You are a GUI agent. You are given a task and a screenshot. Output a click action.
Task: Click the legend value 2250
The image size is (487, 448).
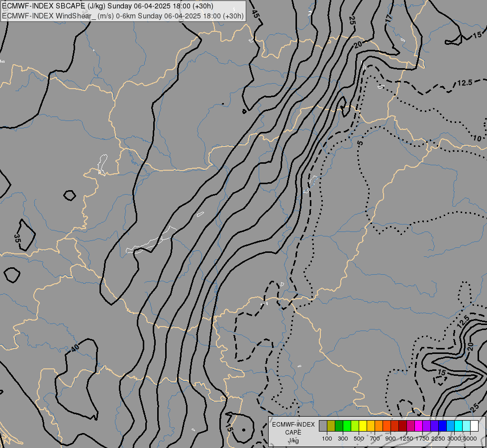tap(438, 439)
